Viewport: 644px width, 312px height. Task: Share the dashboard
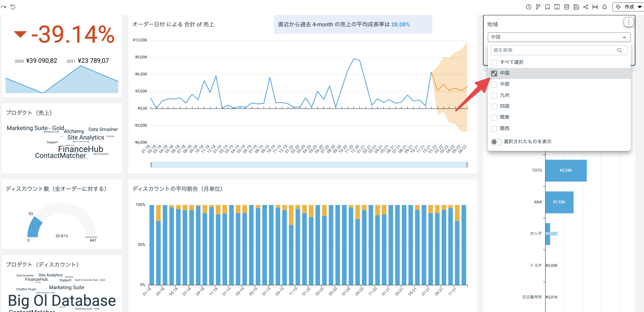click(585, 7)
